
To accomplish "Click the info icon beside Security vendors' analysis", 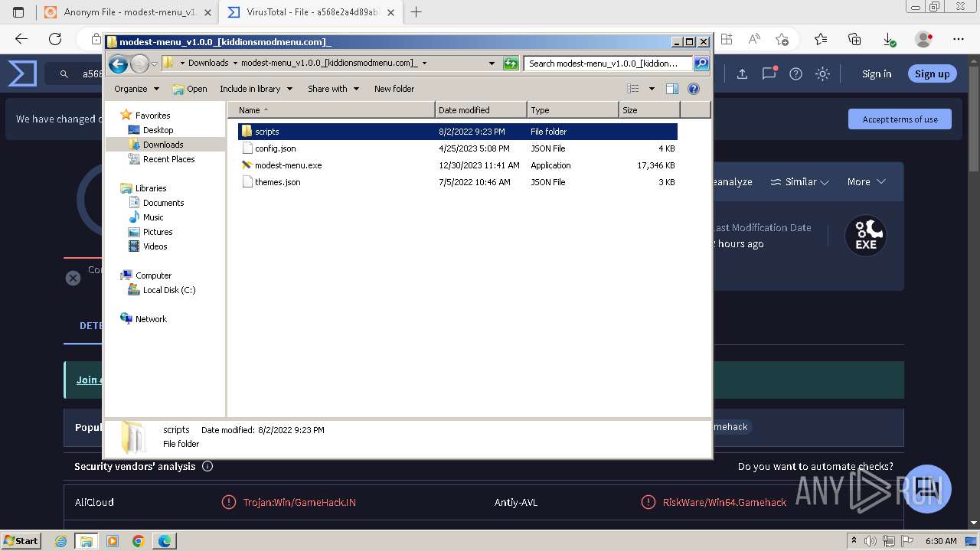I will click(207, 466).
